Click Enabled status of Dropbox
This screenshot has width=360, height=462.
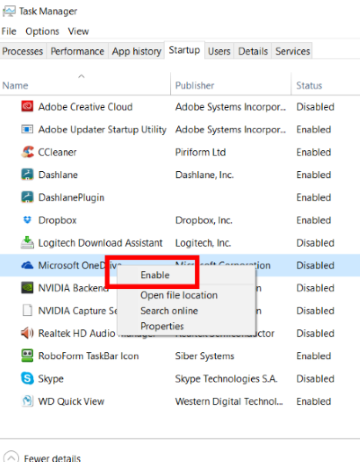[314, 220]
